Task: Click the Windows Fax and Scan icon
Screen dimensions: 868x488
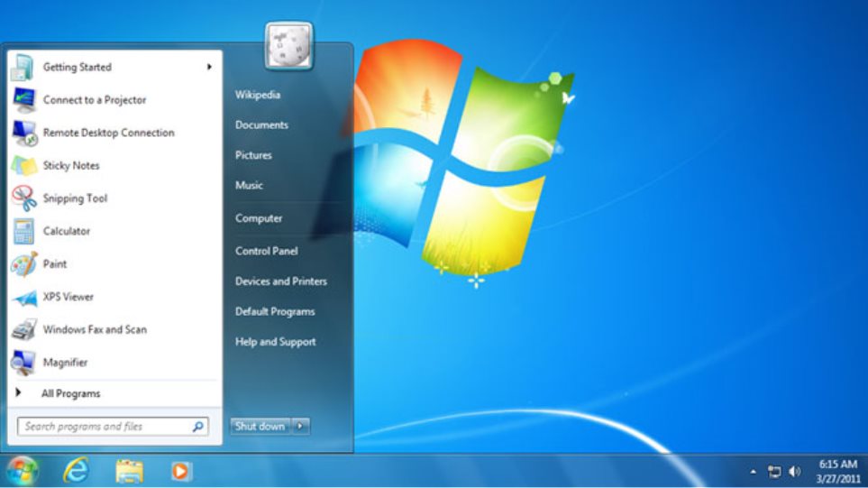Action: (23, 329)
